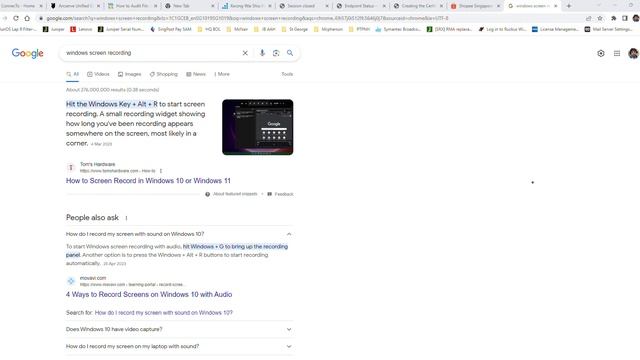Open the SingPost Pay SAM bookmark

click(x=171, y=29)
